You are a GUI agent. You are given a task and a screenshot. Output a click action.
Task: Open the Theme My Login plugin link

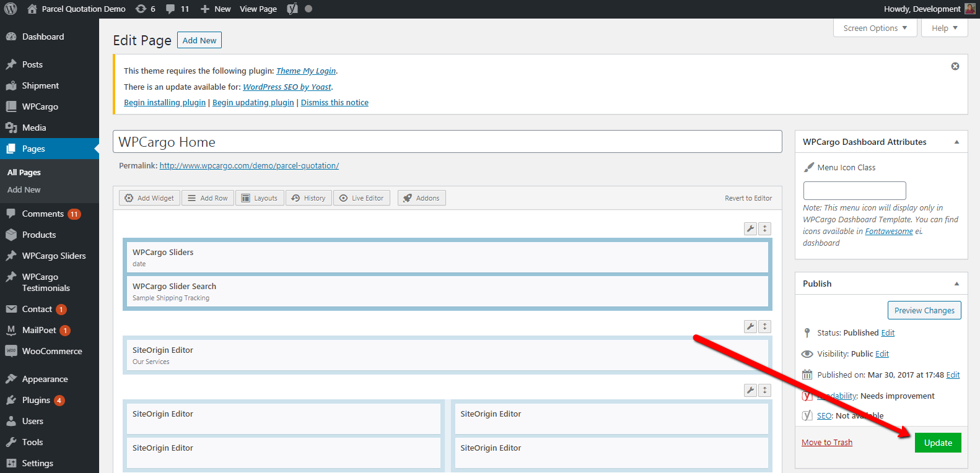[306, 71]
